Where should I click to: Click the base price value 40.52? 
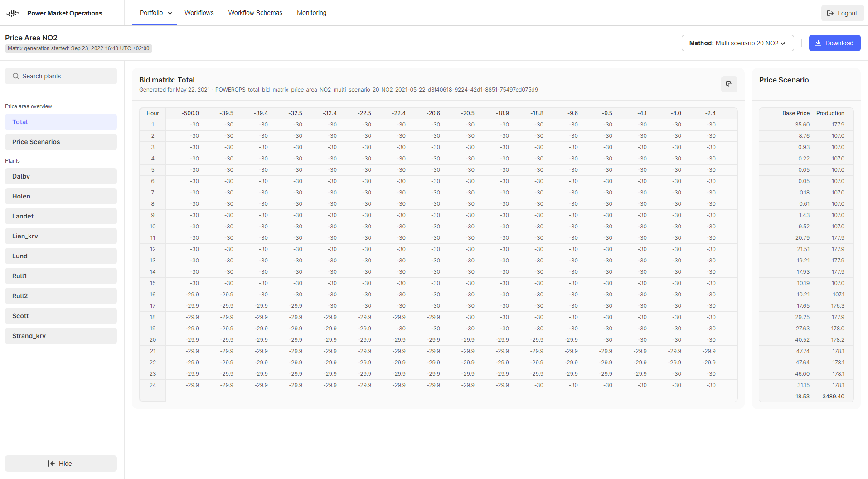click(802, 340)
